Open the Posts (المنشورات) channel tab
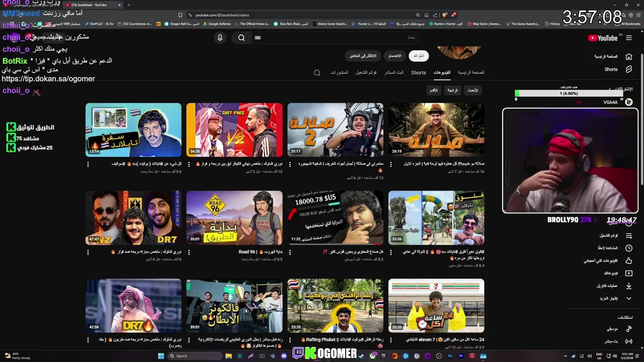Screen dimensions: 644x362 pos(340,72)
